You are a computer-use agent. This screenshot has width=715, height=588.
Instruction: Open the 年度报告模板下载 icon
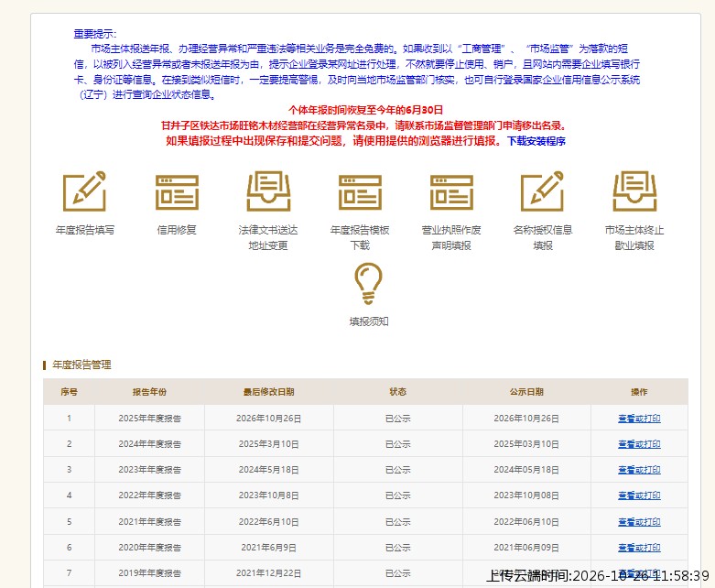click(x=360, y=192)
